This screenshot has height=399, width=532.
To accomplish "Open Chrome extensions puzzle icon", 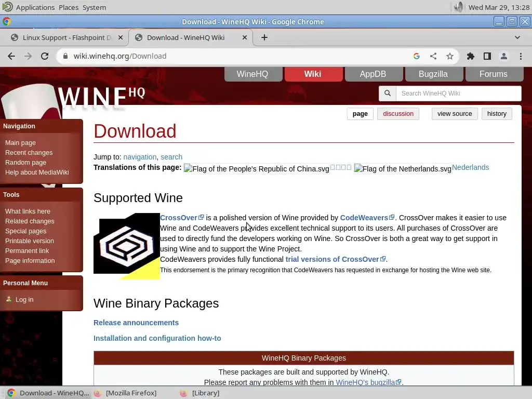I will click(471, 56).
